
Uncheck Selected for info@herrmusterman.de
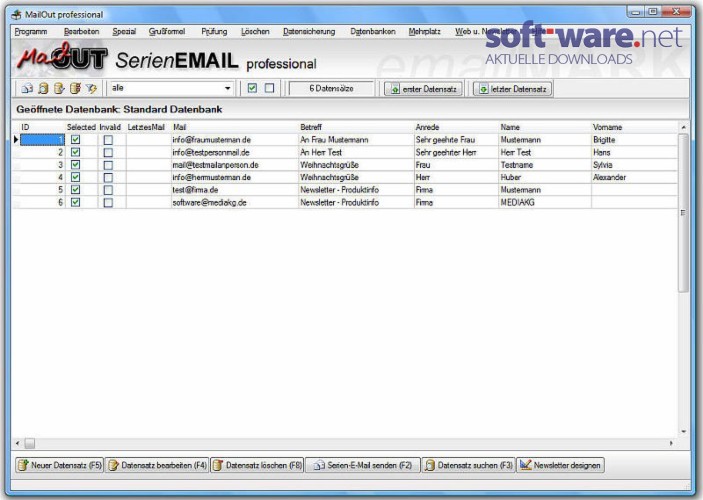(76, 178)
